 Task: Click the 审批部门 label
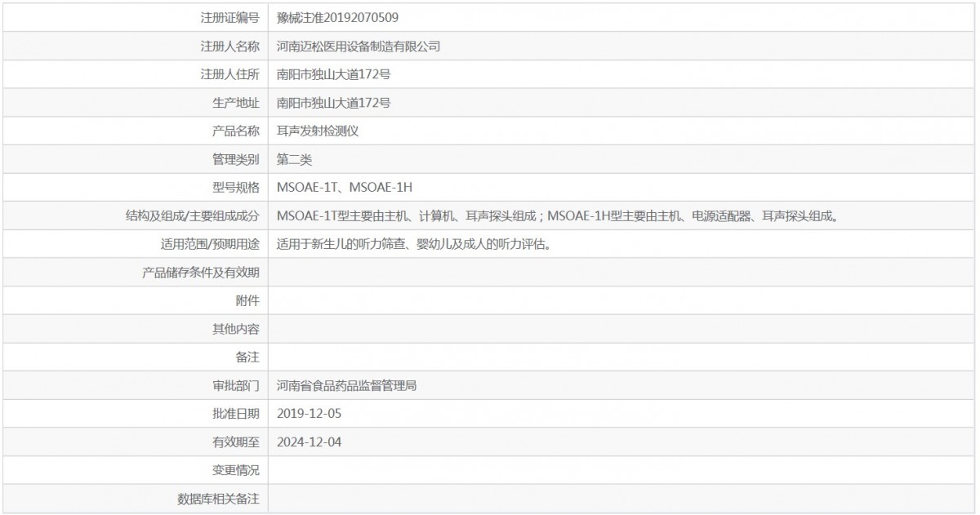236,385
